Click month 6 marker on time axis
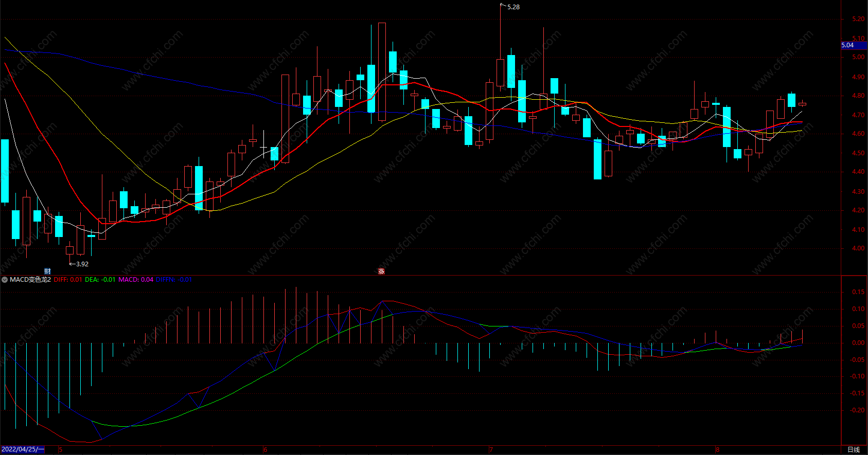 (x=265, y=450)
